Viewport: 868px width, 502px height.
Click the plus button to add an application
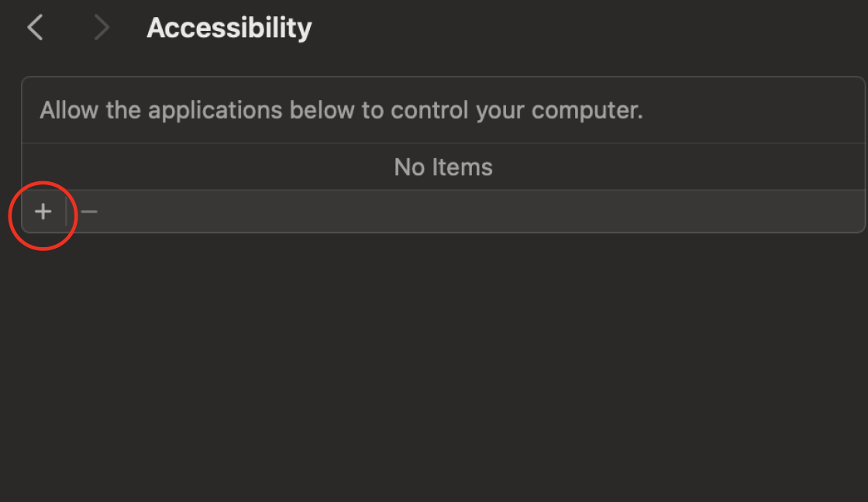(43, 211)
